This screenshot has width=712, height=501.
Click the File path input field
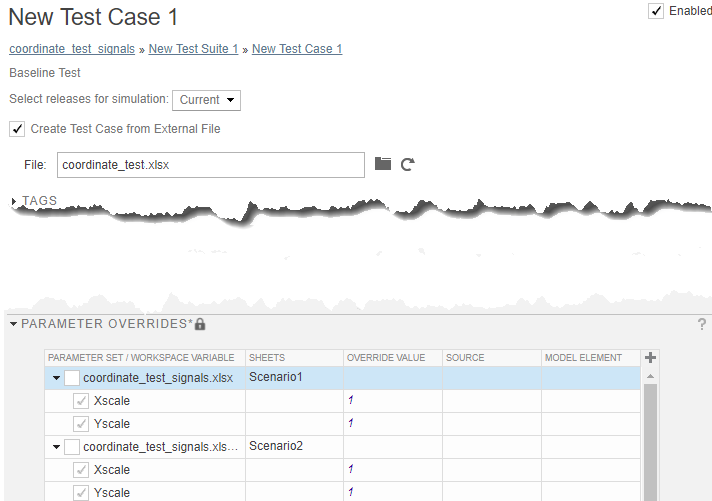pyautogui.click(x=209, y=165)
